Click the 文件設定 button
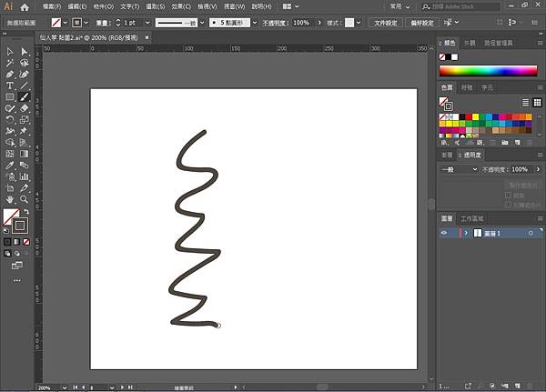This screenshot has width=546, height=392. click(386, 23)
